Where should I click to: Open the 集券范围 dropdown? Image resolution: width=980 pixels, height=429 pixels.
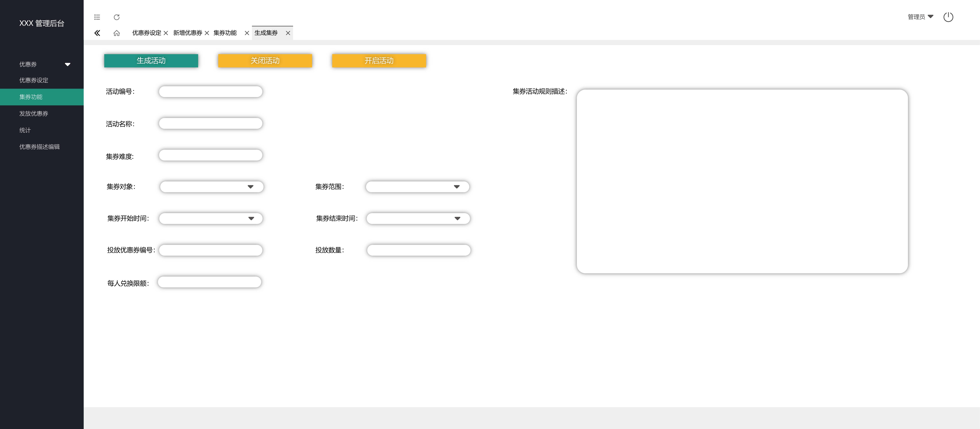[x=457, y=187]
